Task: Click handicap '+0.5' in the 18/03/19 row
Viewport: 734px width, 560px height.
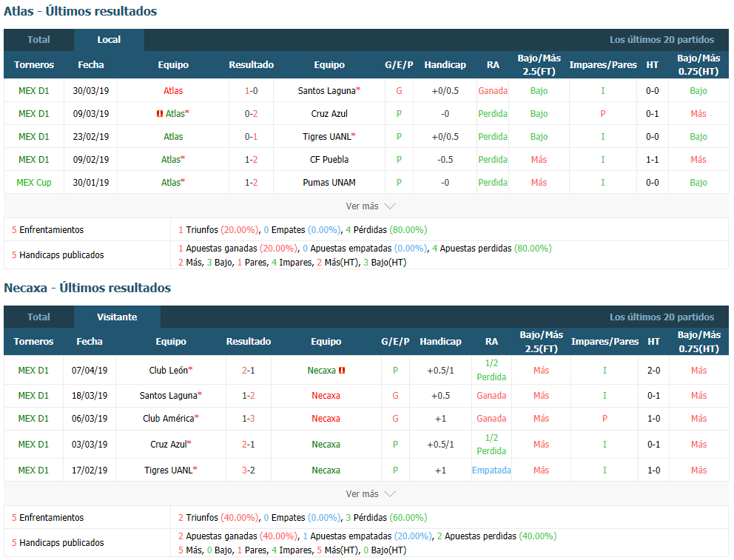Action: tap(440, 396)
